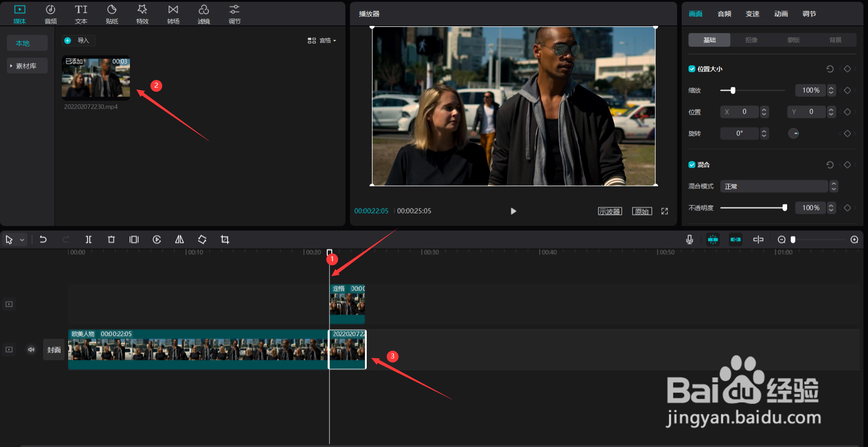Click the timeline zoom-out icon

[x=782, y=239]
